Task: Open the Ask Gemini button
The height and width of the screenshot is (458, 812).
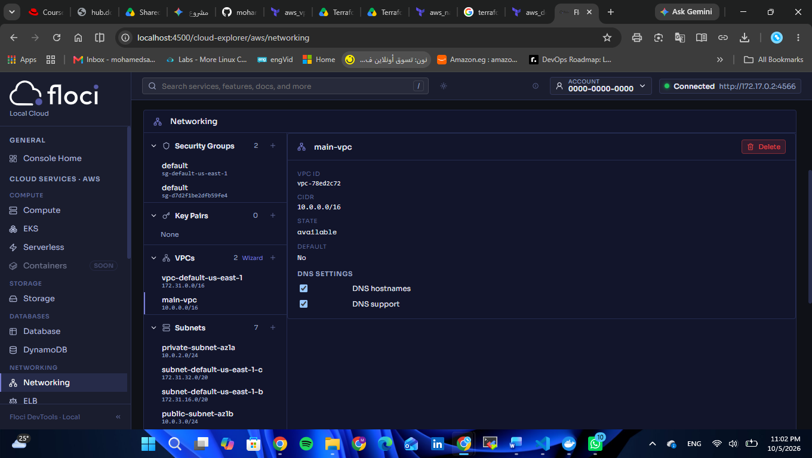Action: point(686,12)
